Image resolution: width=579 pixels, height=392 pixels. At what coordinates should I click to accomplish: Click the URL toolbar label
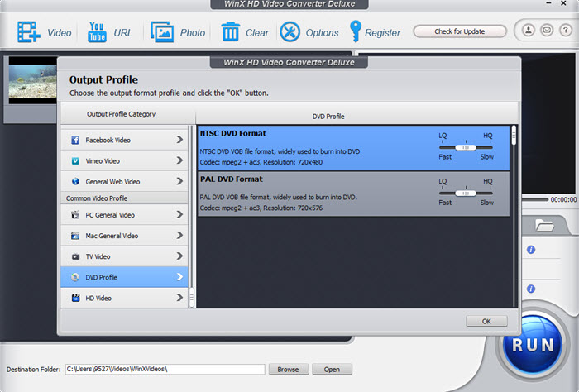[x=123, y=33]
